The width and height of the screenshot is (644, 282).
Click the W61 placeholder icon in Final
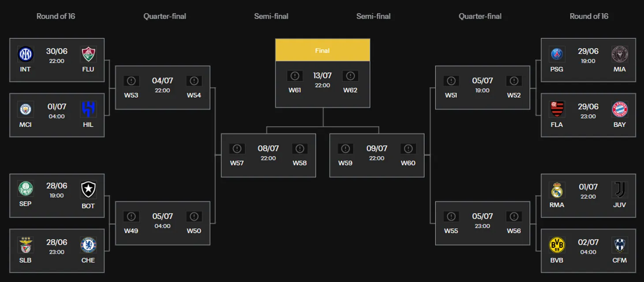[295, 76]
